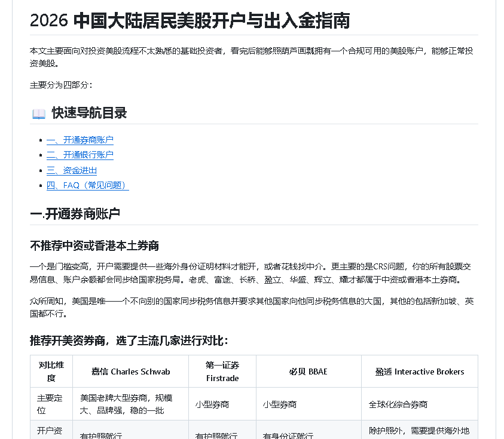Click 小型券商 cell under BBAE
This screenshot has height=439, width=504.
point(308,404)
